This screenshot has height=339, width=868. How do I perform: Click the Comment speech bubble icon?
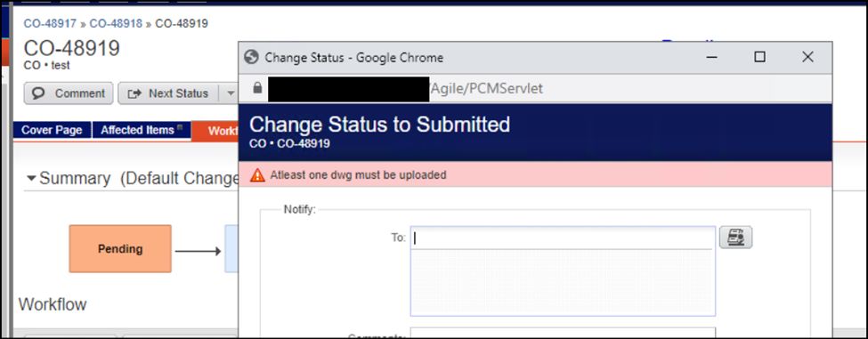point(39,93)
